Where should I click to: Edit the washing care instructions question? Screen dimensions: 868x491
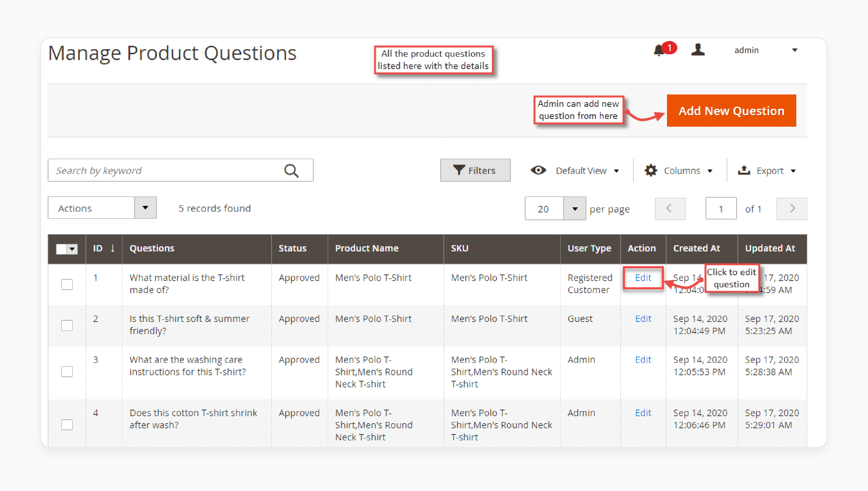tap(643, 359)
